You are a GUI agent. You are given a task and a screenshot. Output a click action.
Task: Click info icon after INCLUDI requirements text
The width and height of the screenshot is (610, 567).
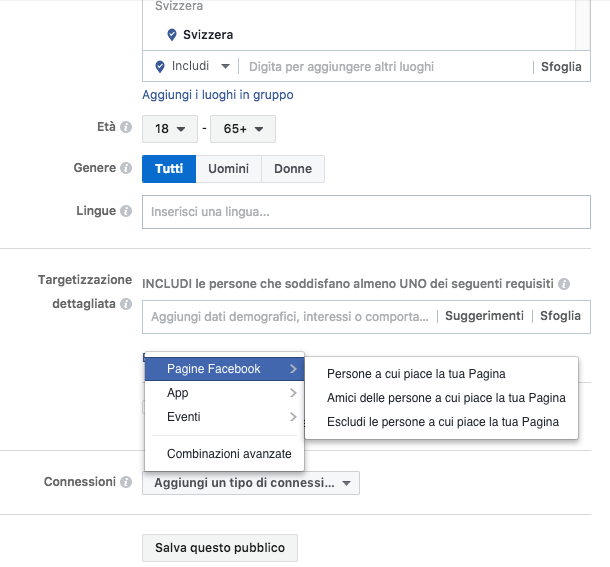click(564, 284)
